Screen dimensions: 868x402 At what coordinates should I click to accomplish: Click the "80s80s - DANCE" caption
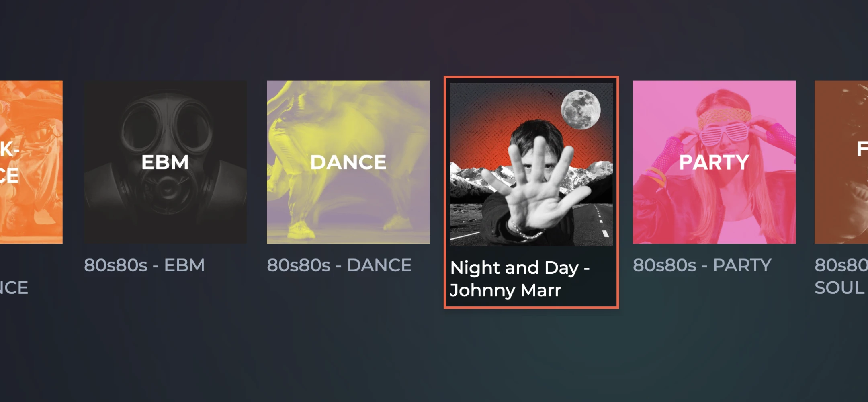tap(339, 265)
